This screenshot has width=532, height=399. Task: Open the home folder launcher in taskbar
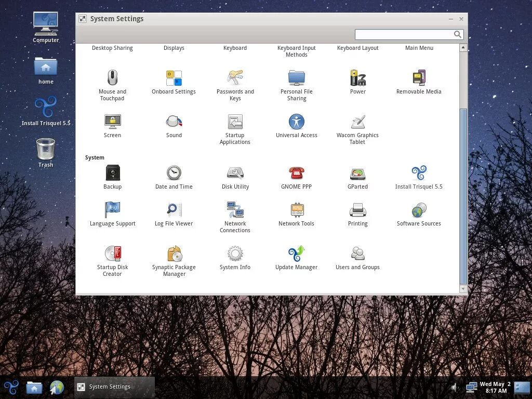34,387
